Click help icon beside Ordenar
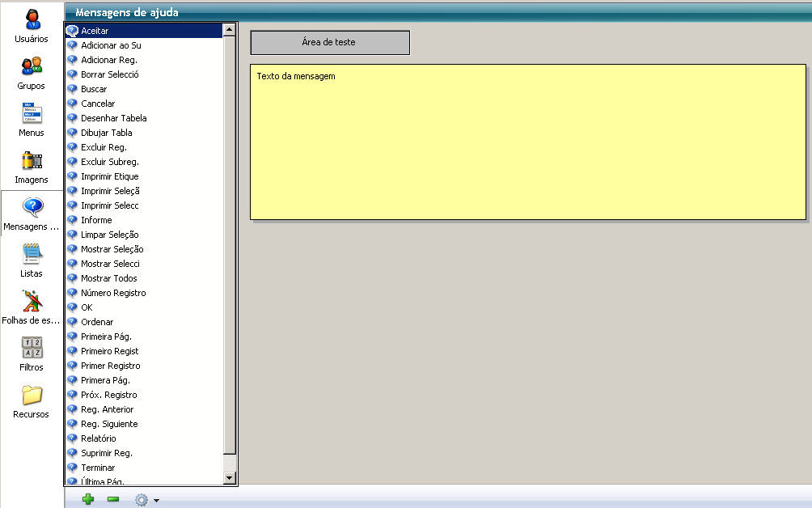This screenshot has height=508, width=812. click(x=73, y=322)
